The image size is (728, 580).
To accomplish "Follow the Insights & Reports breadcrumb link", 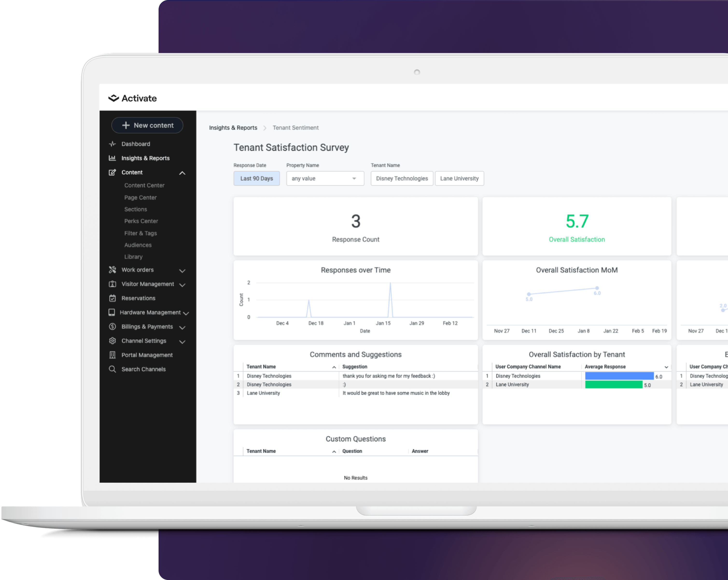I will click(x=233, y=128).
